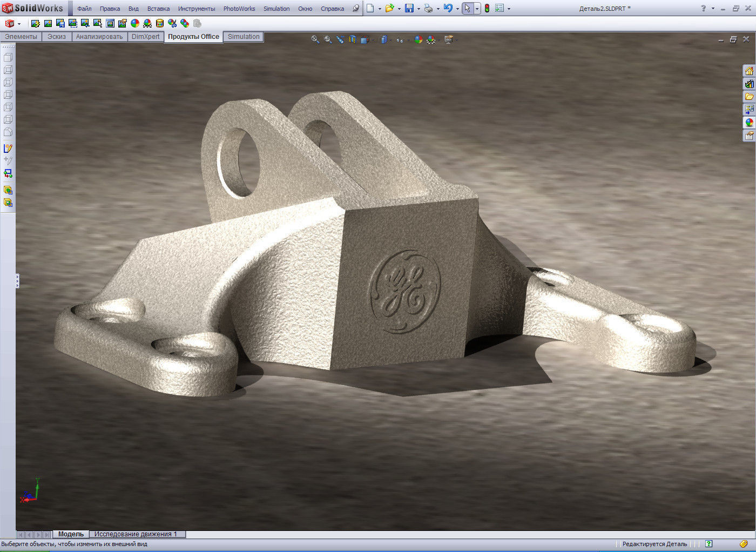Select the Rotate View tool
This screenshot has width=756, height=552.
click(339, 39)
